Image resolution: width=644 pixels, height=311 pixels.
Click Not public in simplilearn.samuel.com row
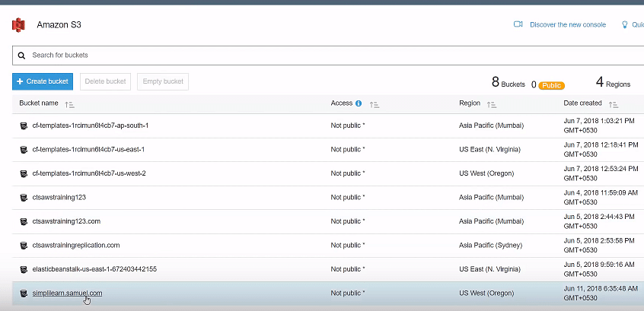pyautogui.click(x=348, y=293)
